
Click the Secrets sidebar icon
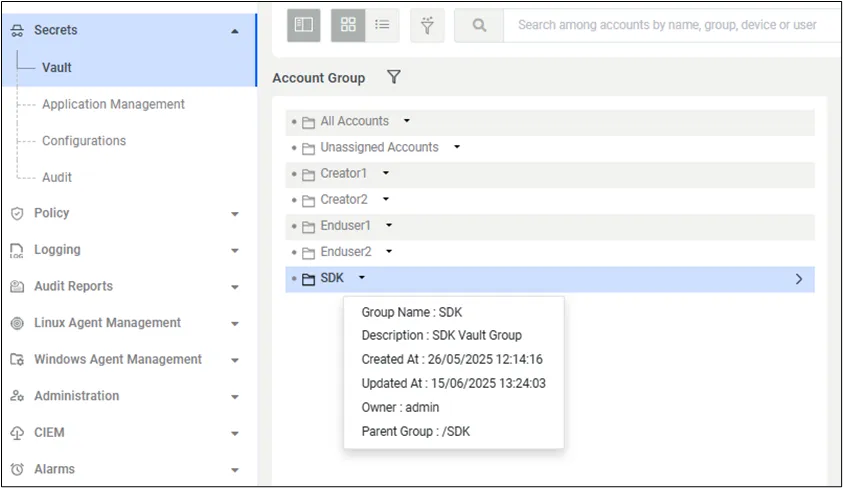(x=17, y=31)
